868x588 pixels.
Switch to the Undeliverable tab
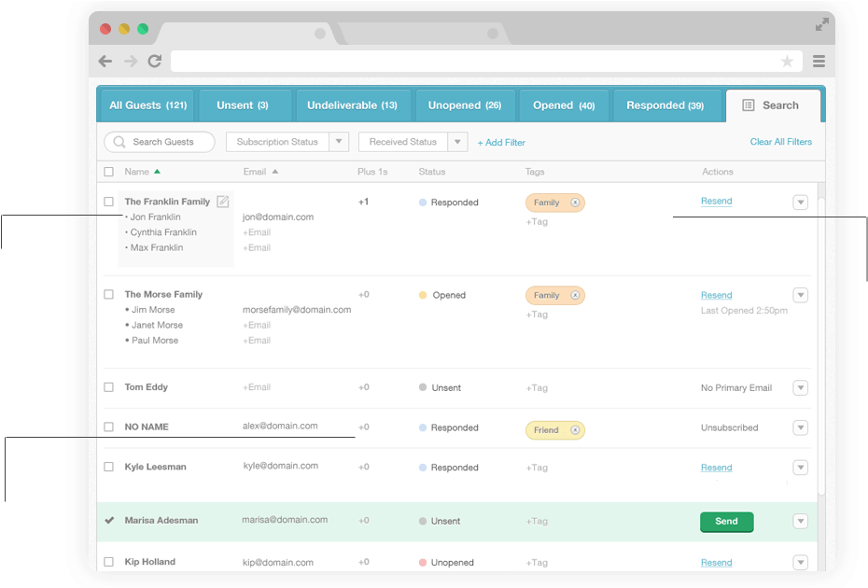click(352, 105)
